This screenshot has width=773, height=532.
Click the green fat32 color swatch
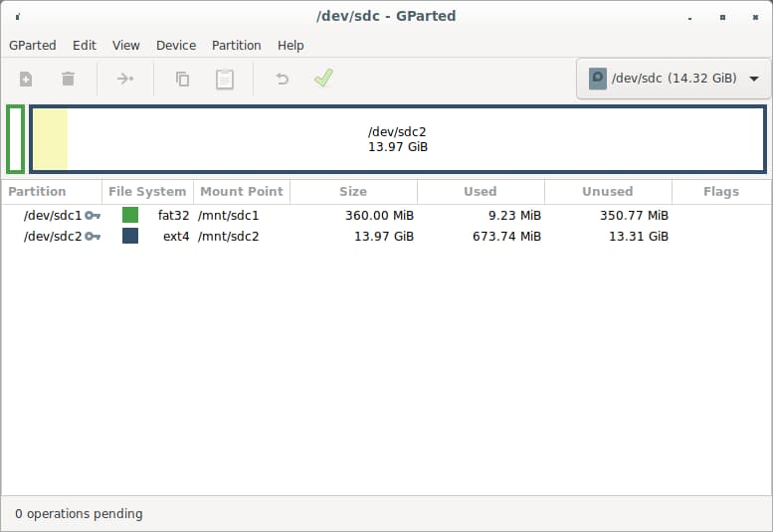point(130,215)
